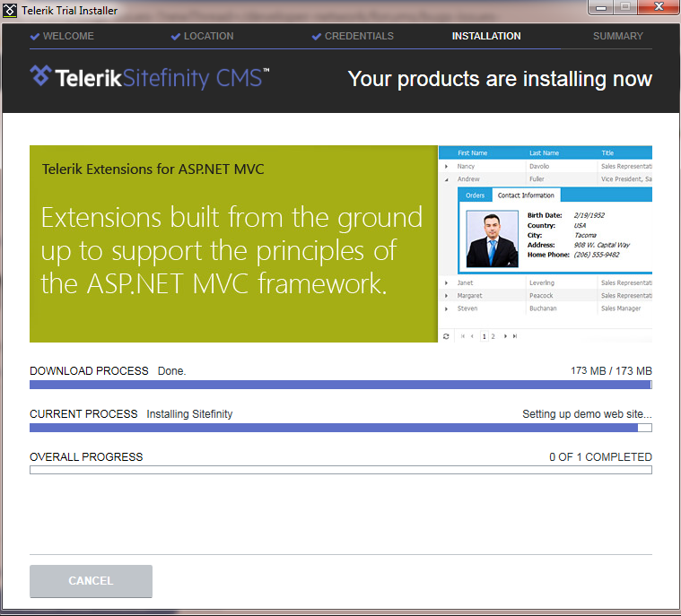
Task: Click the 'DOWNLOAD PROCESS' label
Action: pyautogui.click(x=89, y=371)
